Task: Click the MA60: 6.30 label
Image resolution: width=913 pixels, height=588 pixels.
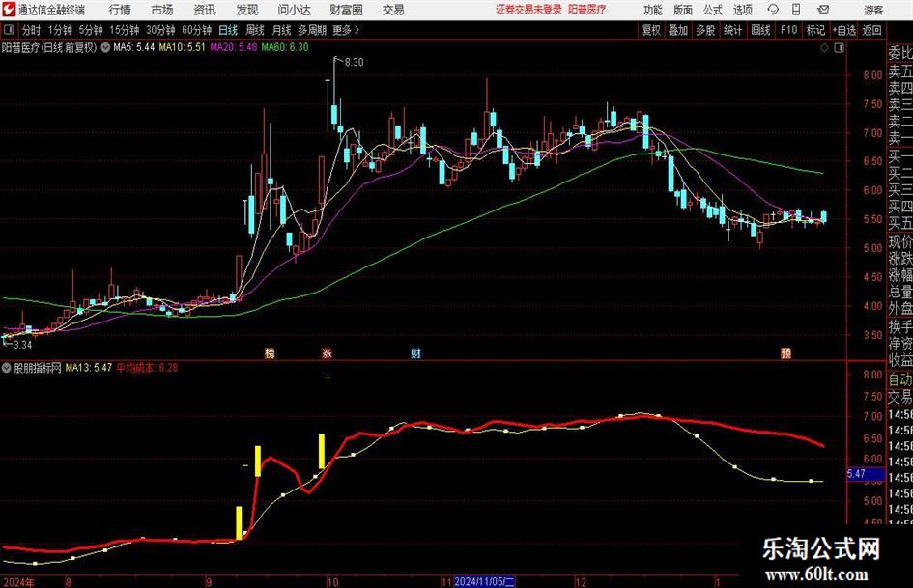Action: coord(285,47)
